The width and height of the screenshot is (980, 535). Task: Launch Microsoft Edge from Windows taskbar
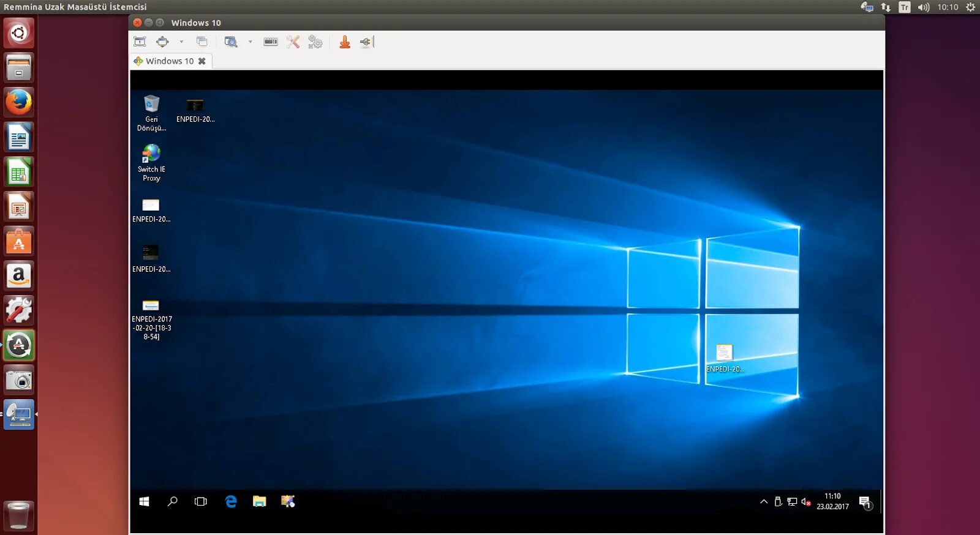[231, 501]
